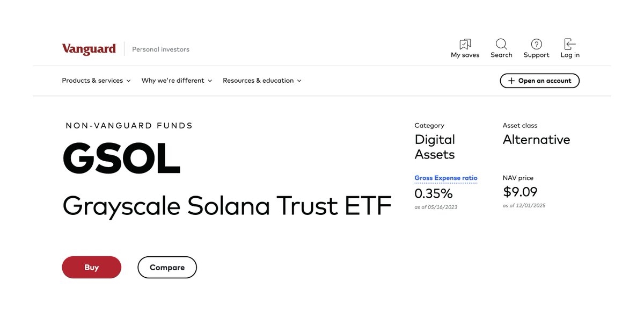The width and height of the screenshot is (644, 317).
Task: Open Support question mark icon
Action: [x=536, y=44]
